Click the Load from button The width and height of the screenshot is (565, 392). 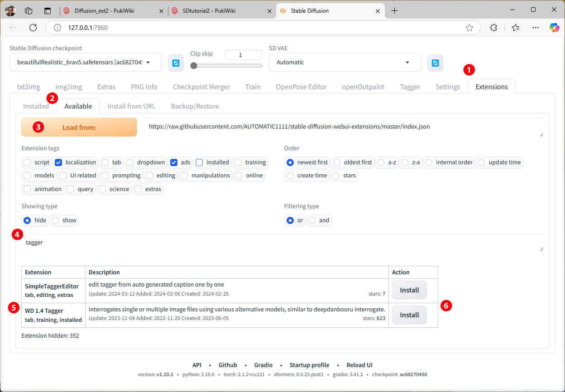(79, 128)
